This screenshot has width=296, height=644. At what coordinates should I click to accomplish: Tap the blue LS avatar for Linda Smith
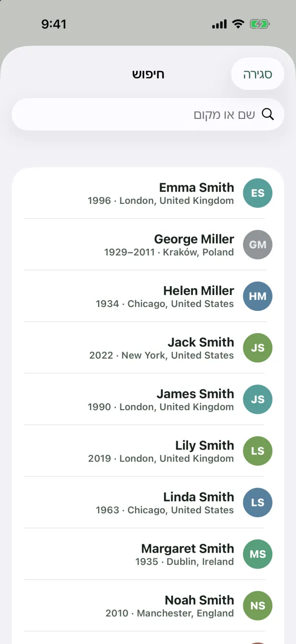[258, 502]
